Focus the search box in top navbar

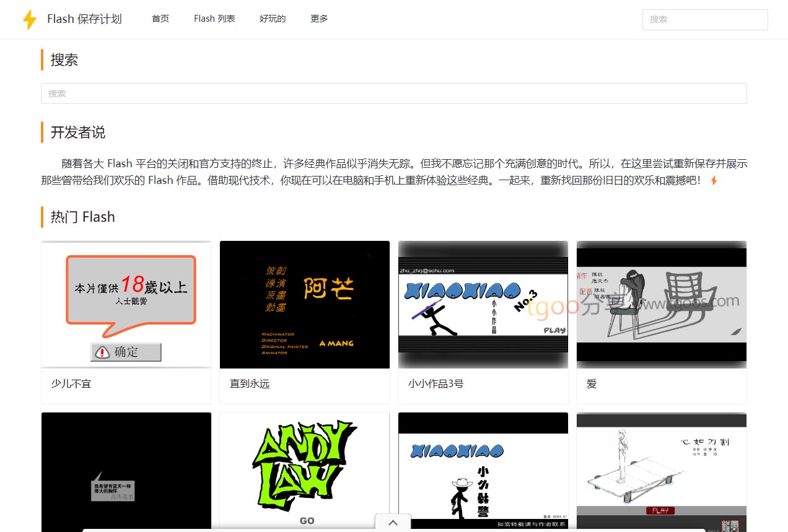[x=704, y=20]
